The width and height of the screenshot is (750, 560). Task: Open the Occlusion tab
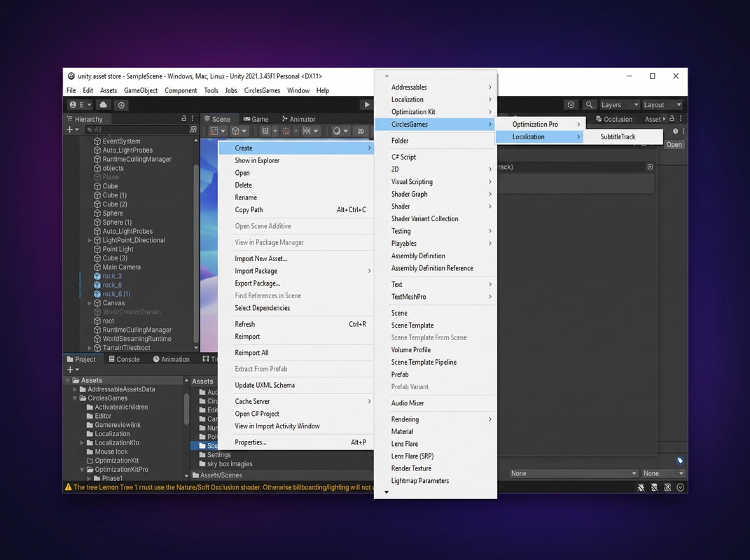point(614,119)
